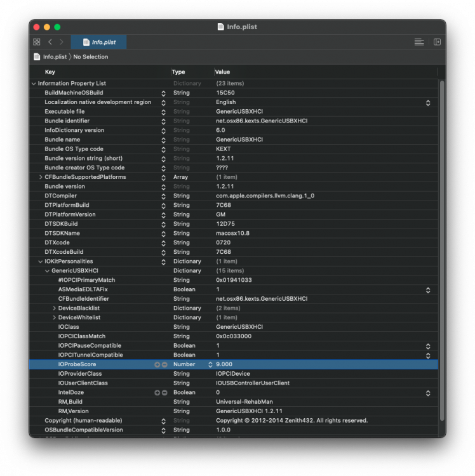
Task: Remove item with minus on IntelDoze row
Action: click(x=164, y=392)
